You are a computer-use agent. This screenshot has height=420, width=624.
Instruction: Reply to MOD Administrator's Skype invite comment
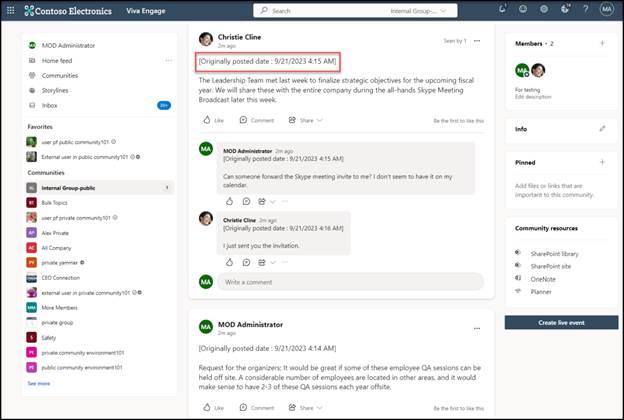[246, 201]
